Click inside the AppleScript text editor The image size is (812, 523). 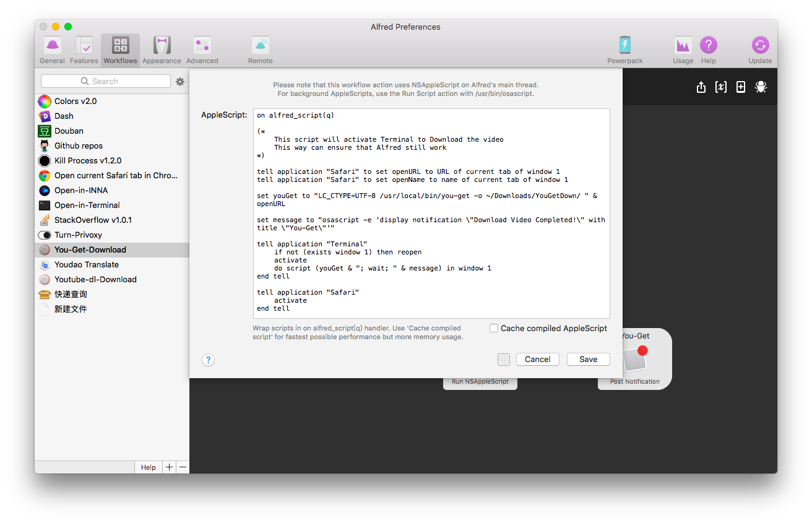[x=431, y=214]
